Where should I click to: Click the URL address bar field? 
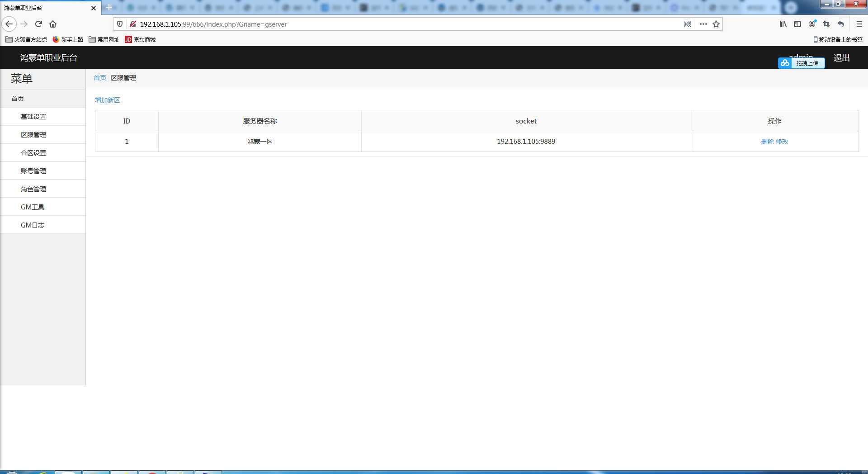pyautogui.click(x=407, y=24)
